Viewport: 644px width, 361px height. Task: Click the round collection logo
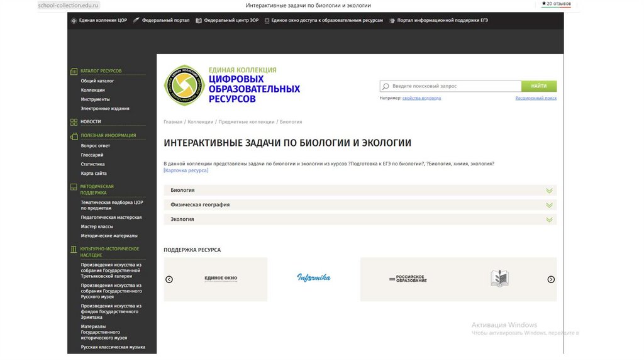pos(184,86)
